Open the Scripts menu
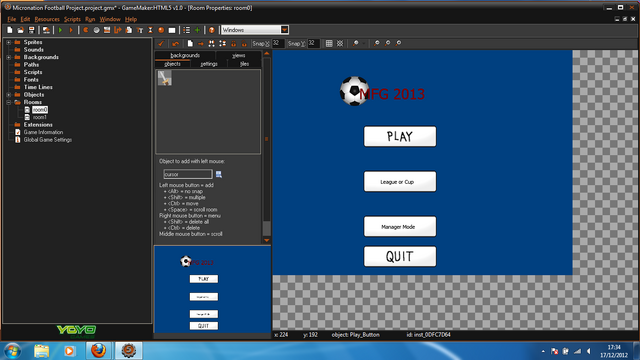The image size is (640, 360). pos(72,19)
